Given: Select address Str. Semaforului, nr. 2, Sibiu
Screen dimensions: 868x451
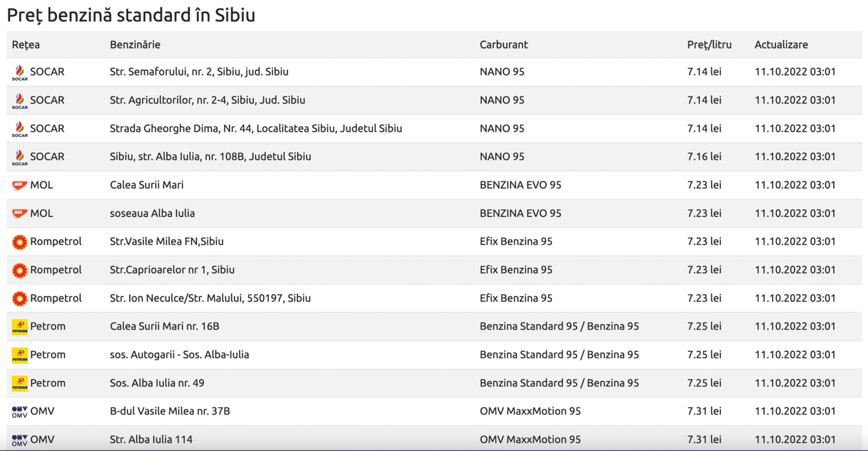Looking at the screenshot, I should coord(199,72).
